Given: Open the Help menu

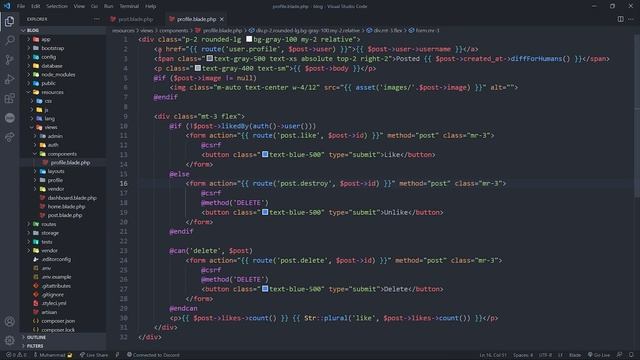Looking at the screenshot, I should point(151,6).
